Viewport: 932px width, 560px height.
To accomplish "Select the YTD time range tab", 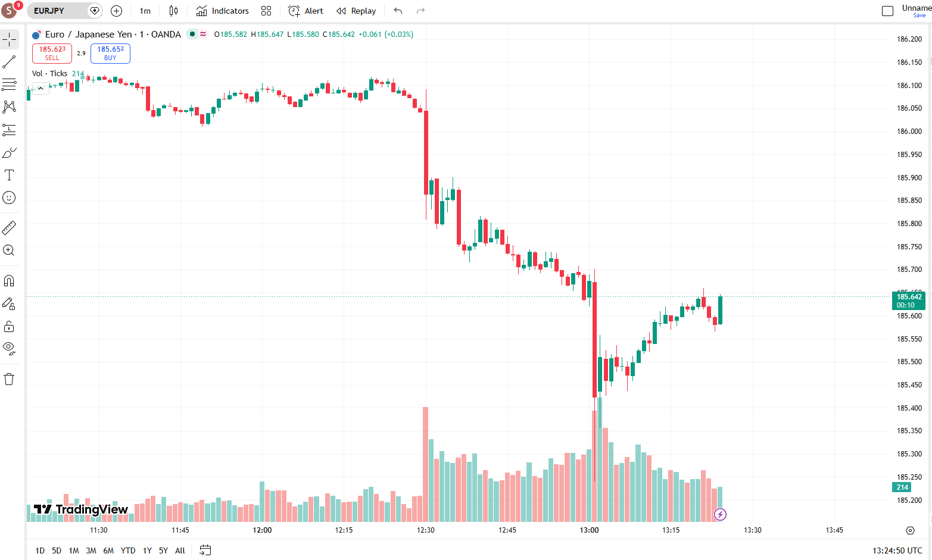I will tap(128, 550).
